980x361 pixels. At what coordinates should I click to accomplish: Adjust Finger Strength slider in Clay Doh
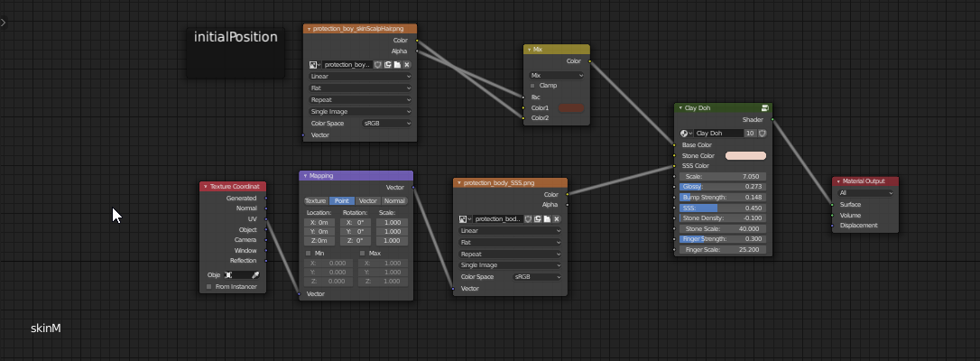click(x=723, y=239)
